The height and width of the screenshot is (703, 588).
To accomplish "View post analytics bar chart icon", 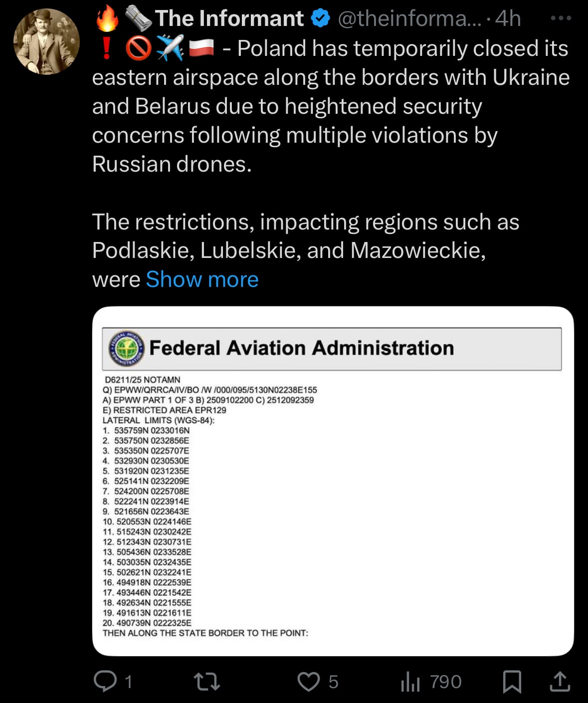I will 410,682.
